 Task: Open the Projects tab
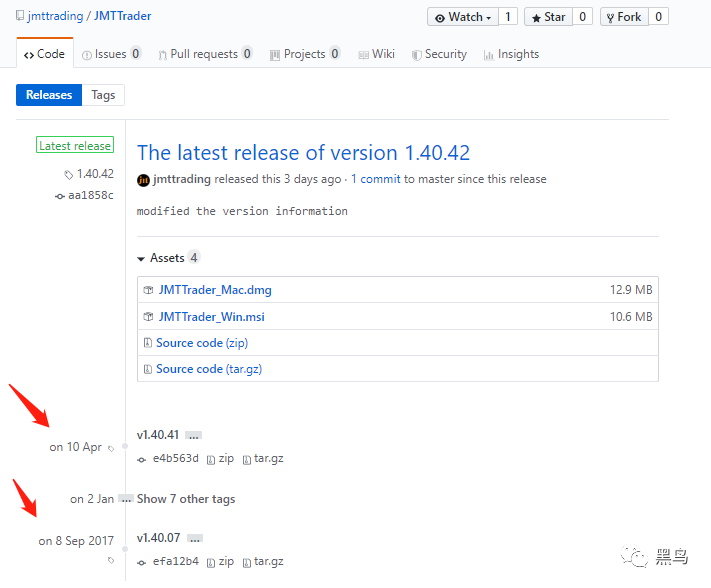pyautogui.click(x=305, y=54)
